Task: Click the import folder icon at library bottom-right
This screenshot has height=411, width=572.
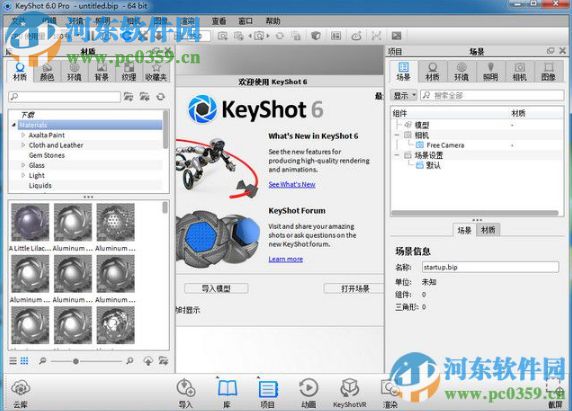Action: tap(163, 361)
